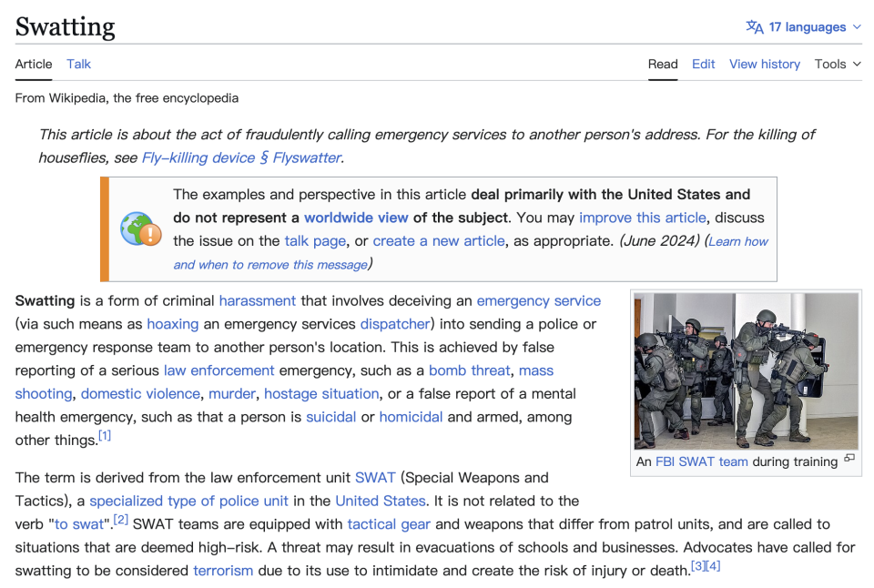Open the FBI SWAT team photo
Screen dimensions: 874x588
tap(746, 371)
